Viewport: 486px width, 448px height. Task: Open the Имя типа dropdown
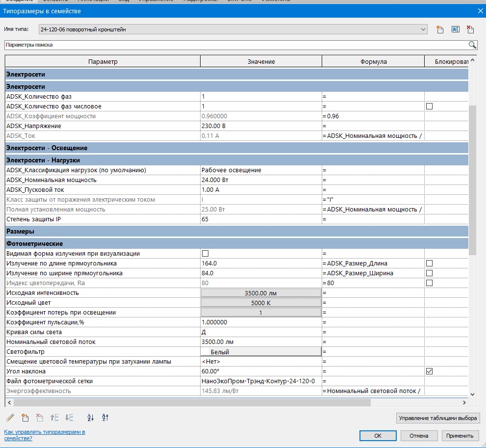pyautogui.click(x=233, y=29)
